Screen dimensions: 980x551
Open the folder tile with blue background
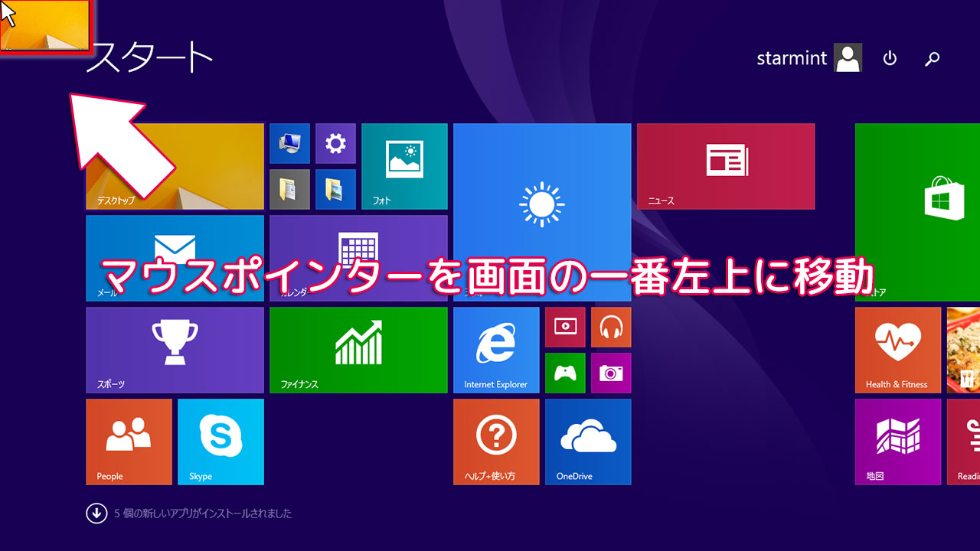(335, 189)
